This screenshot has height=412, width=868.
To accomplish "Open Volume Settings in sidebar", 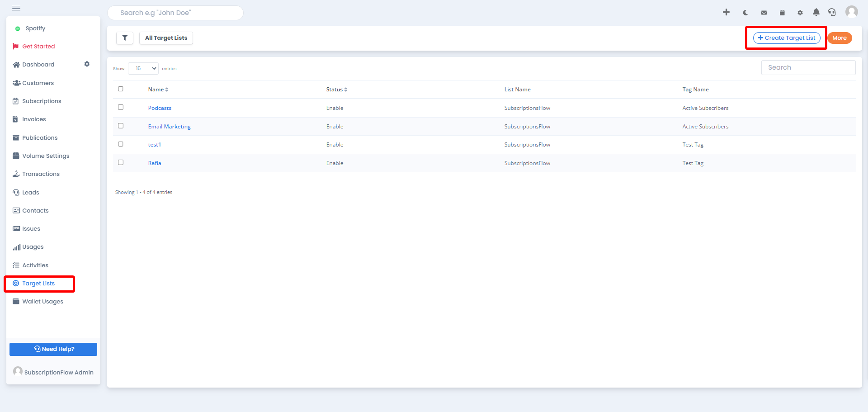I will [46, 156].
